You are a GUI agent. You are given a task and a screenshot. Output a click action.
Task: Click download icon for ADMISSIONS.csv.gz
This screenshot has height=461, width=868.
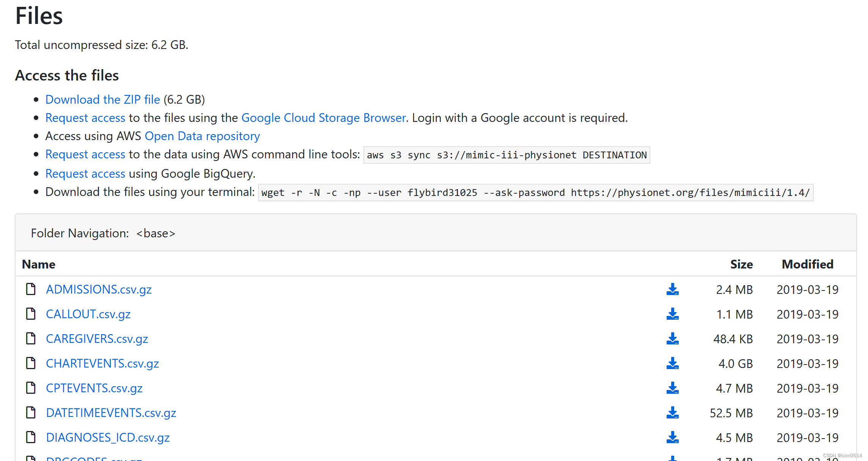(x=672, y=289)
